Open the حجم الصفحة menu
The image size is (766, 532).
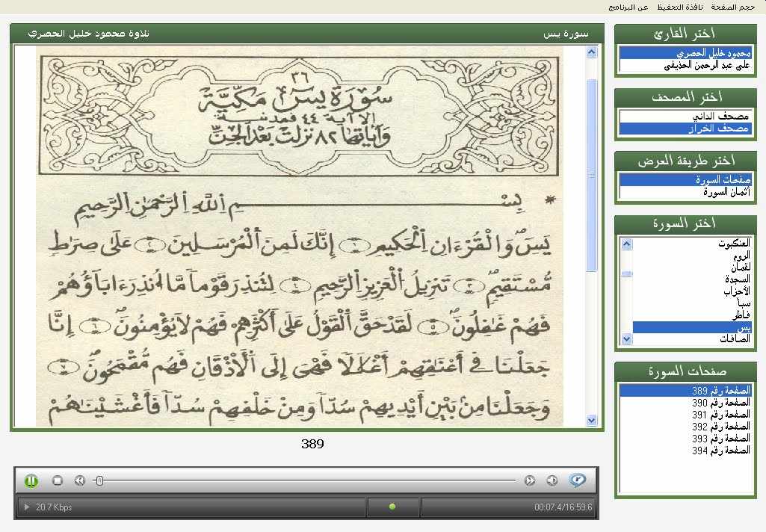click(733, 7)
